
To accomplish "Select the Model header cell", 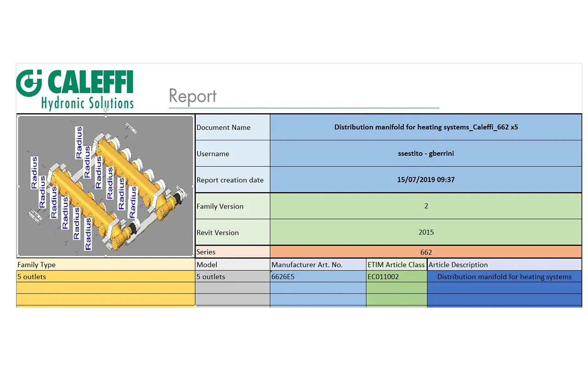I will pos(233,264).
